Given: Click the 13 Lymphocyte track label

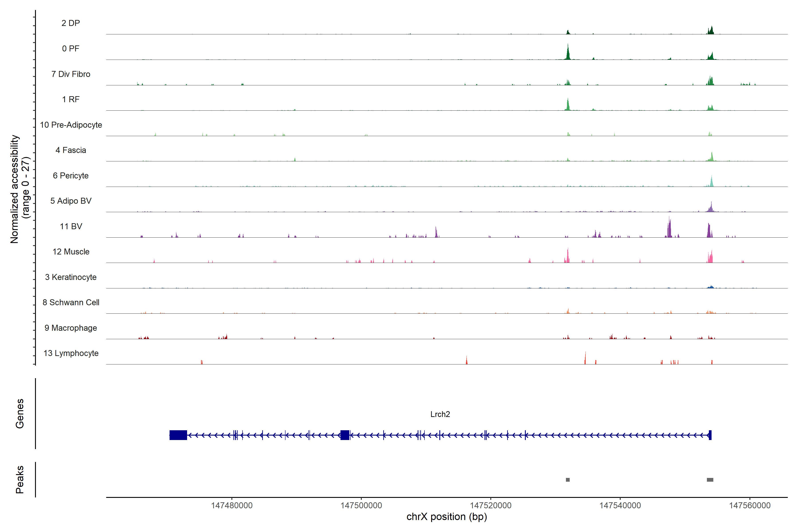Looking at the screenshot, I should (70, 353).
